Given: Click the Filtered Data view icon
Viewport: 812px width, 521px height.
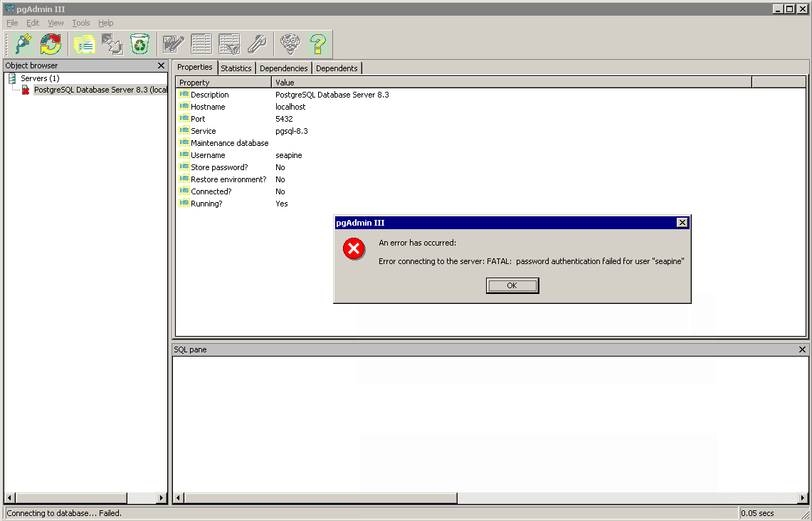Looking at the screenshot, I should coord(229,44).
